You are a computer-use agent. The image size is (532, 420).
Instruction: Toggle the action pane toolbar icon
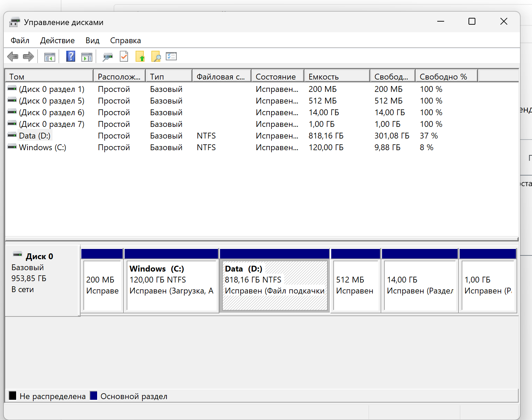click(x=87, y=57)
